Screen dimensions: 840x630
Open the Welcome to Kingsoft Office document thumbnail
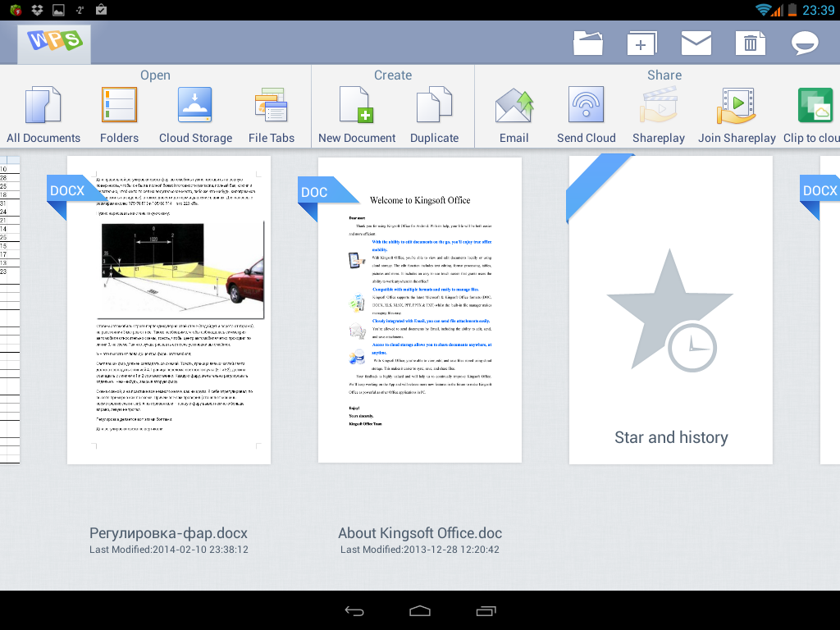click(420, 310)
